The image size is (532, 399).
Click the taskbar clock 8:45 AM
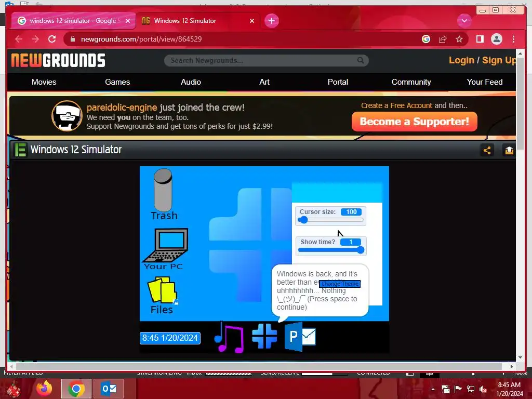pos(509,389)
